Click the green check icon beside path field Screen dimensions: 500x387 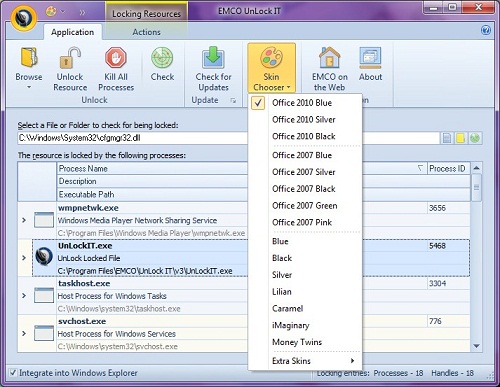(x=475, y=138)
